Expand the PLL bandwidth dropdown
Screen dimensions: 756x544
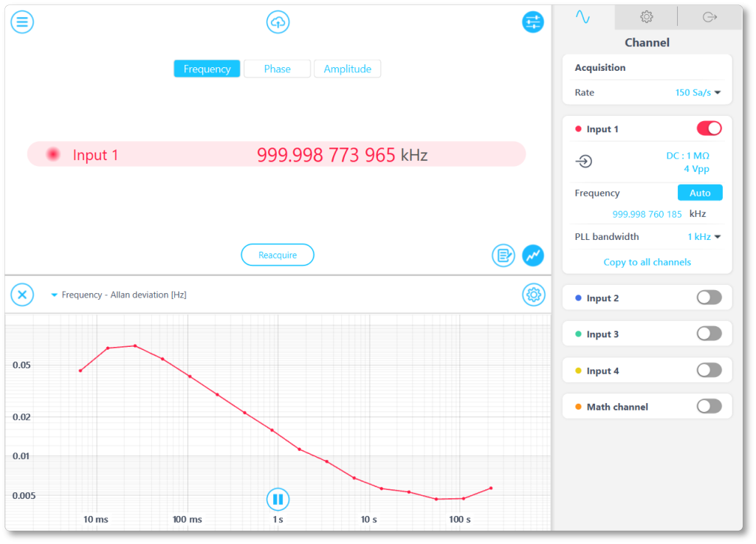[704, 237]
